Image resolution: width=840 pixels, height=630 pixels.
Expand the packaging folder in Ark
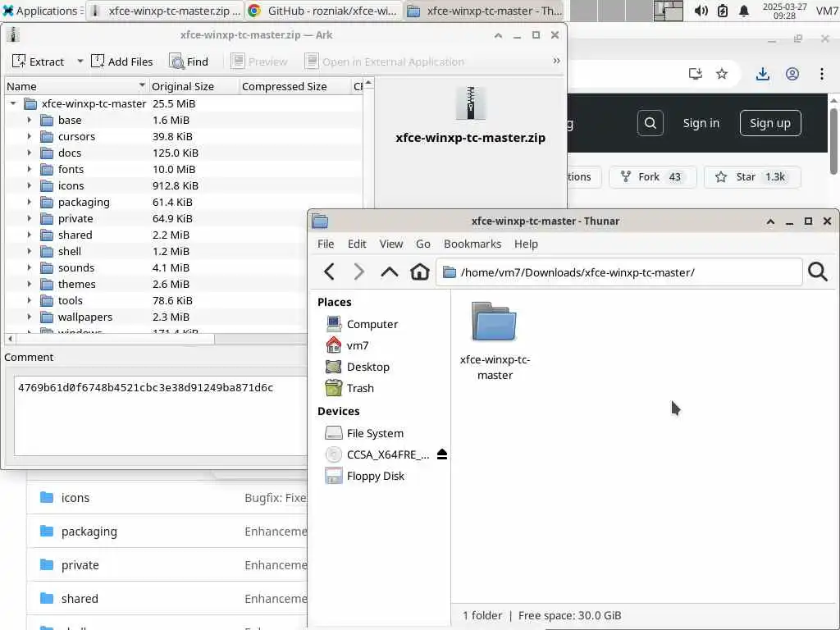tap(29, 202)
